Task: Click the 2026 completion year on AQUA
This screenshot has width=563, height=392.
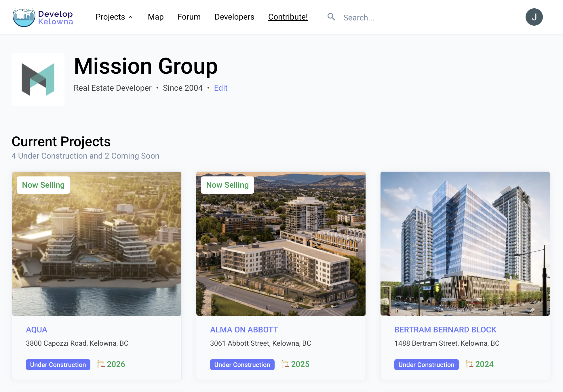Action: coord(116,364)
